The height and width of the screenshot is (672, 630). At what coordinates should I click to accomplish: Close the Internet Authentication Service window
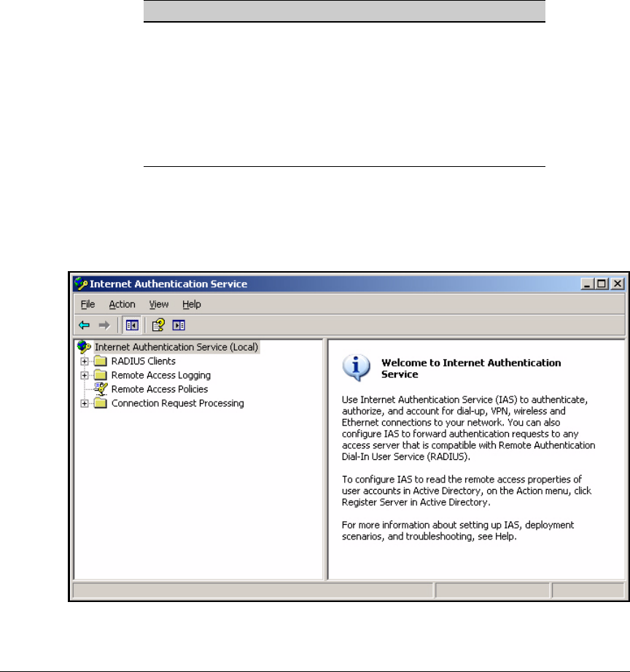point(617,284)
